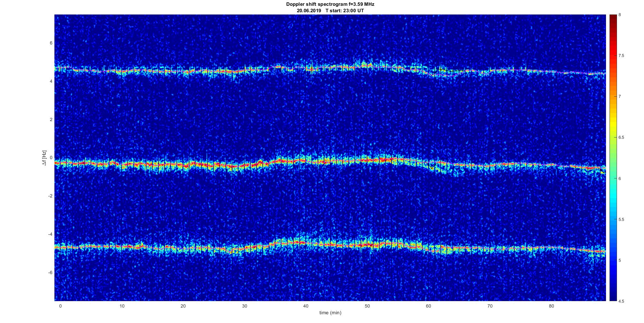Click the y-axis tick label '-2'
The height and width of the screenshot is (323, 644).
pos(50,196)
